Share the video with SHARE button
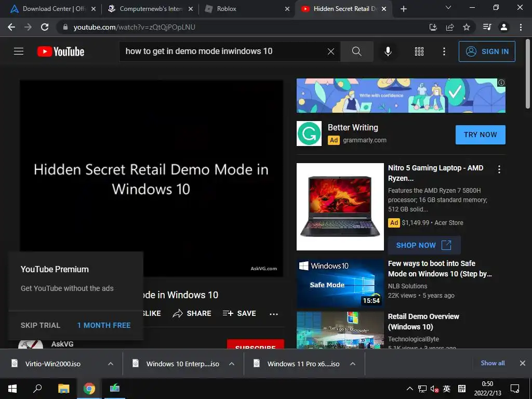The image size is (532, 399). tap(192, 313)
